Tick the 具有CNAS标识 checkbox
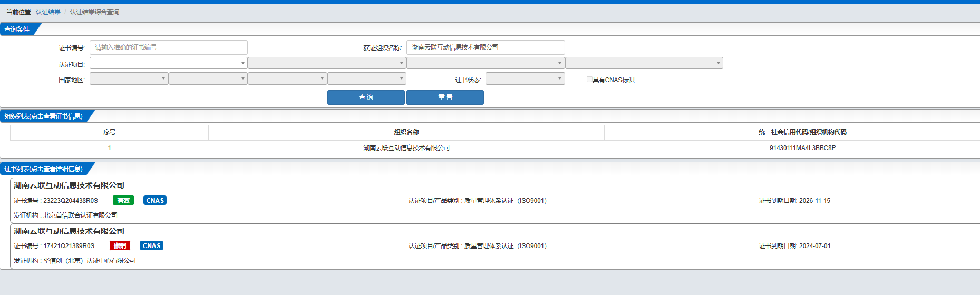This screenshot has width=980, height=295. point(589,80)
